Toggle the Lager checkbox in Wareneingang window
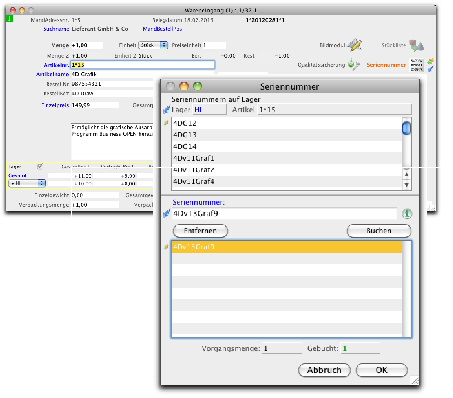Image resolution: width=453 pixels, height=398 pixels. 40,166
